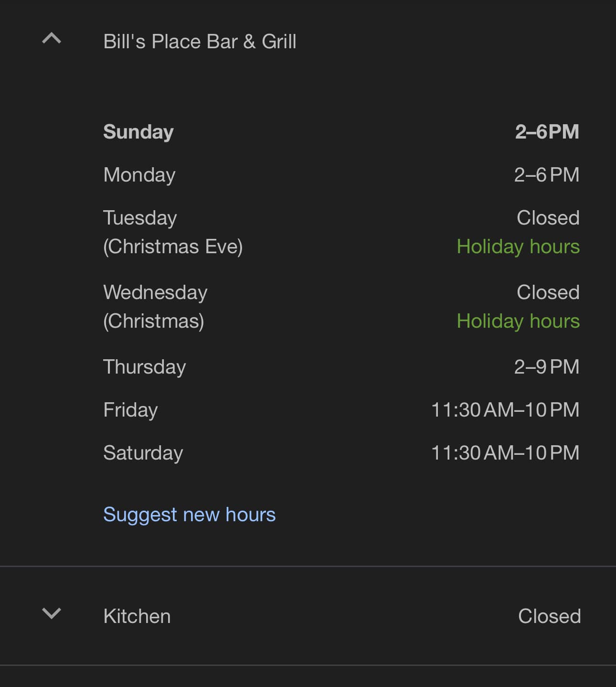
Task: Open Suggest new hours link
Action: pyautogui.click(x=190, y=515)
